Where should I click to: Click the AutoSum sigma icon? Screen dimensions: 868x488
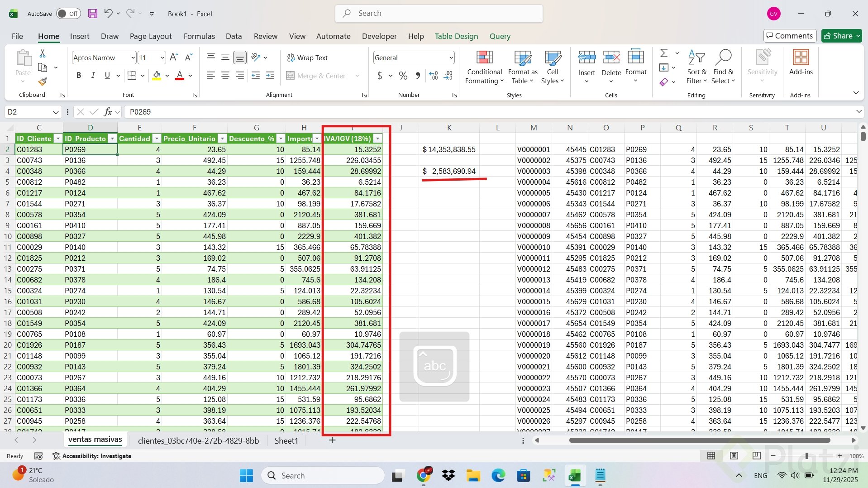(x=664, y=53)
